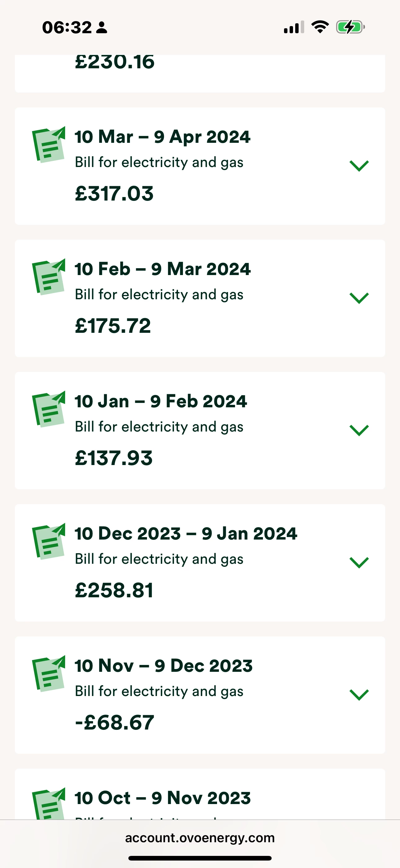Click bill icon for 10 Oct – 9 Nov 2023
Screen dimensions: 400x868
tap(48, 804)
